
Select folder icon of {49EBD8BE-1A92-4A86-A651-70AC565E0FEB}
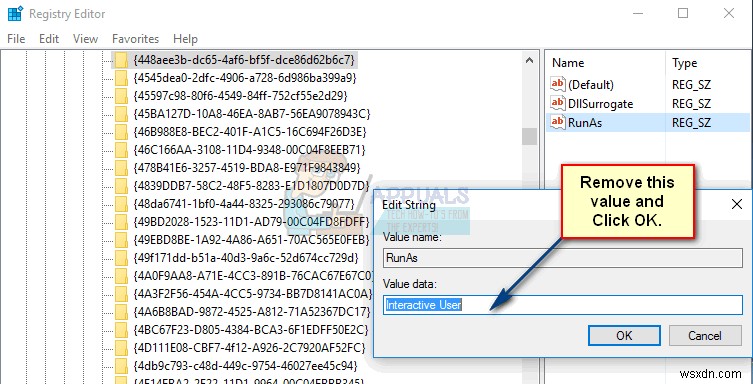click(x=121, y=239)
